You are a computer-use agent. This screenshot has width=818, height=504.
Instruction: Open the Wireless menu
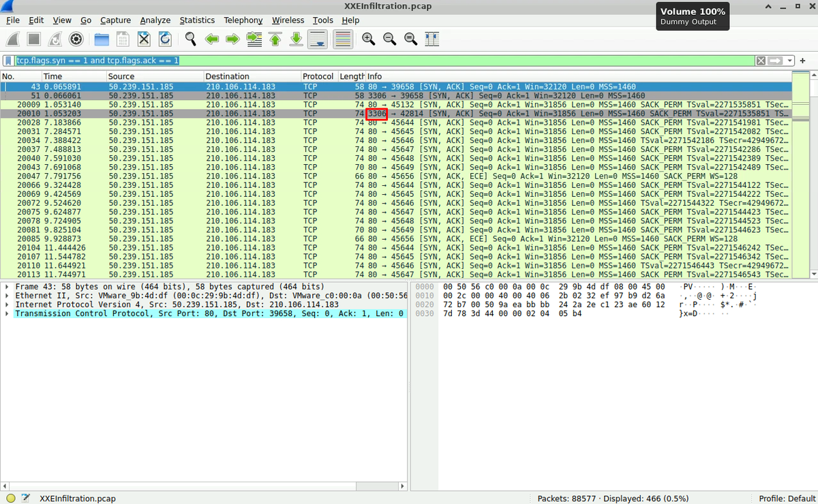coord(288,20)
